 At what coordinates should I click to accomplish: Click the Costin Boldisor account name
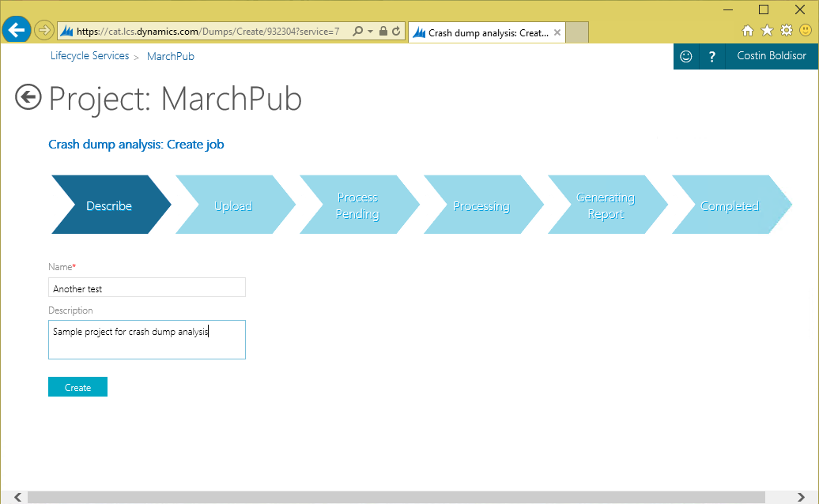tap(771, 56)
